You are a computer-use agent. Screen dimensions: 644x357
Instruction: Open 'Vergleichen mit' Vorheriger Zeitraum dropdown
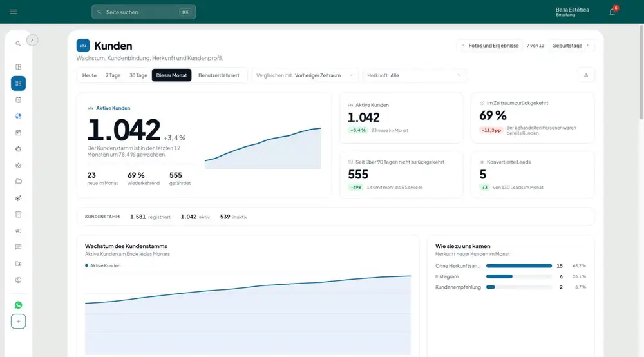pos(305,75)
